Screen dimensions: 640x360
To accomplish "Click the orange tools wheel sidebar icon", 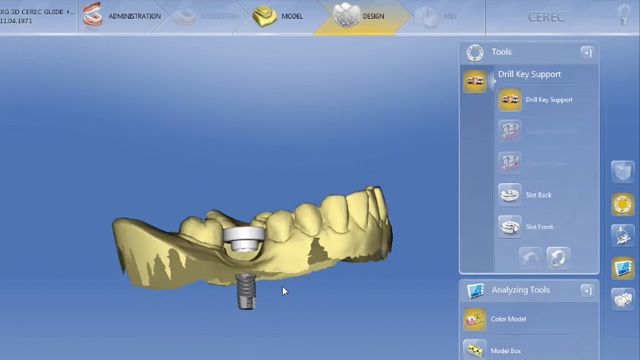I will 622,204.
